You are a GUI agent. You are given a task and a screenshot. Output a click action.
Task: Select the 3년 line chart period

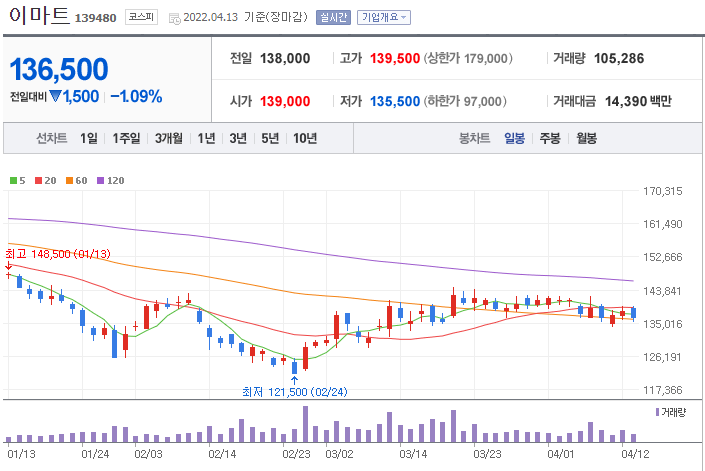click(x=238, y=138)
